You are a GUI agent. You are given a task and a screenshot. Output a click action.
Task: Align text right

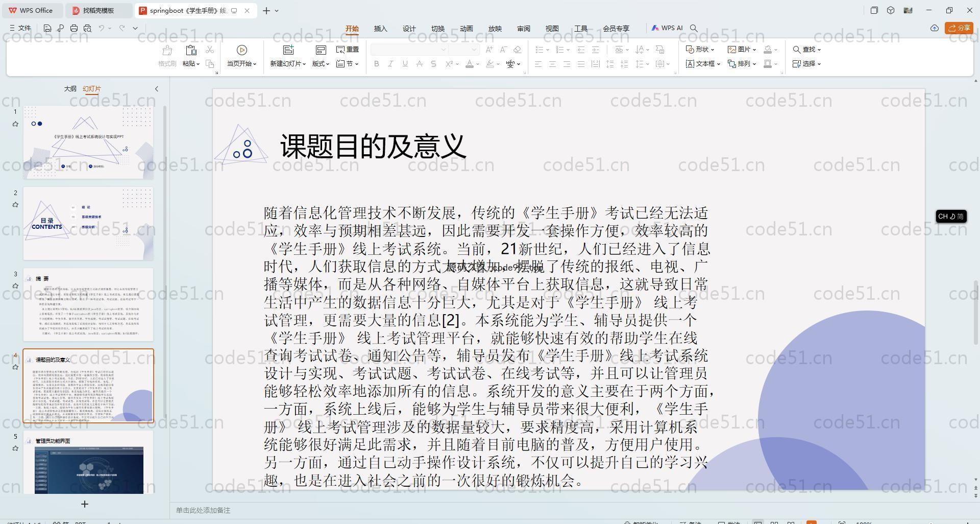pyautogui.click(x=567, y=64)
